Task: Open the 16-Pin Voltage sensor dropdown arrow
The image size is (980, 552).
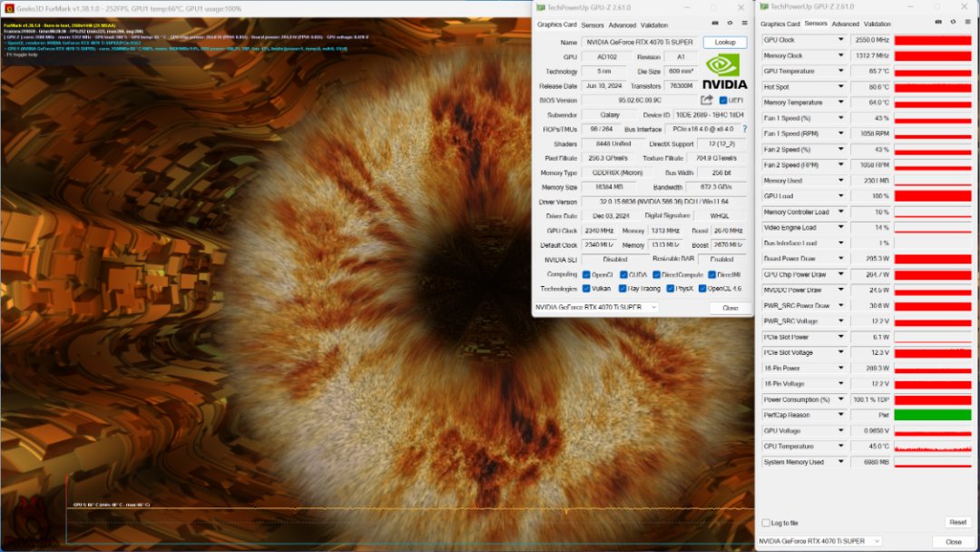Action: (x=840, y=384)
